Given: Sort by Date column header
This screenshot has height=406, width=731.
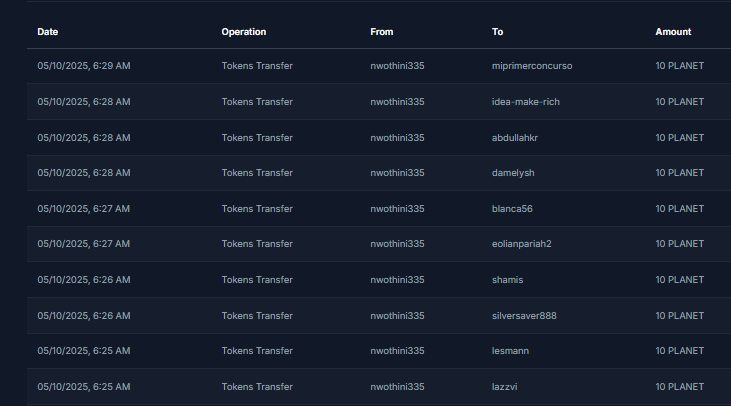Looking at the screenshot, I should [48, 32].
